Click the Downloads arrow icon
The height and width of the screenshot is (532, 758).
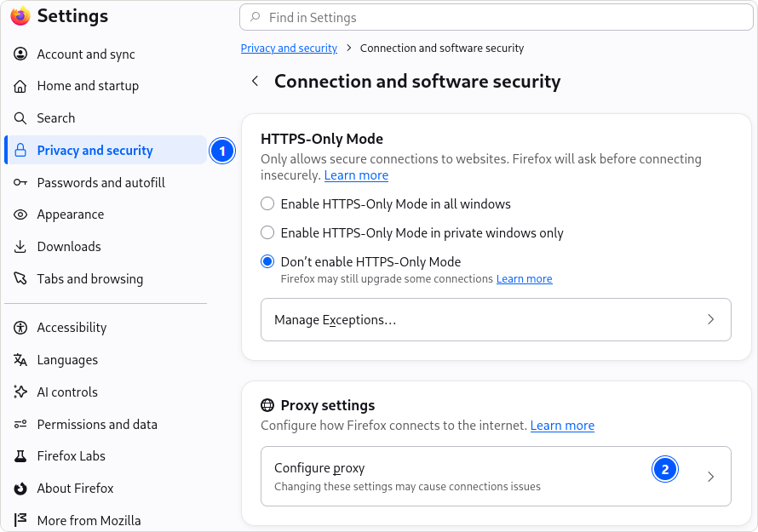coord(20,247)
